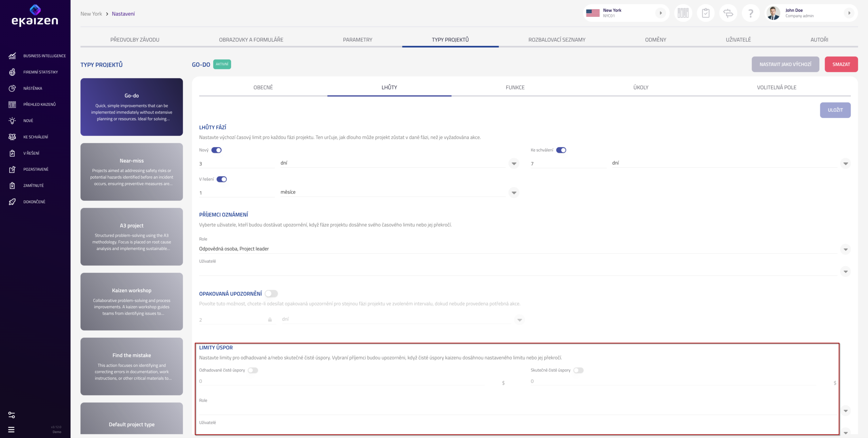Open Business Intelligence chart icon

tap(12, 56)
